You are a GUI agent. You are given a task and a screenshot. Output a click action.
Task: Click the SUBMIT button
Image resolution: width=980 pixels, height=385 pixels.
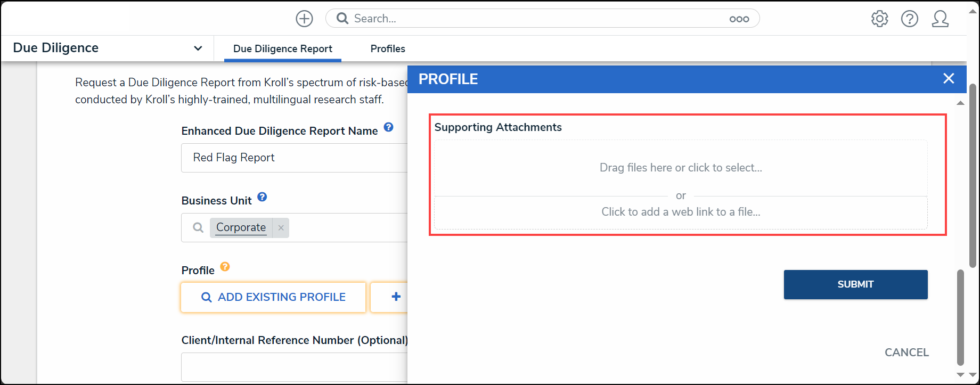[x=855, y=284]
